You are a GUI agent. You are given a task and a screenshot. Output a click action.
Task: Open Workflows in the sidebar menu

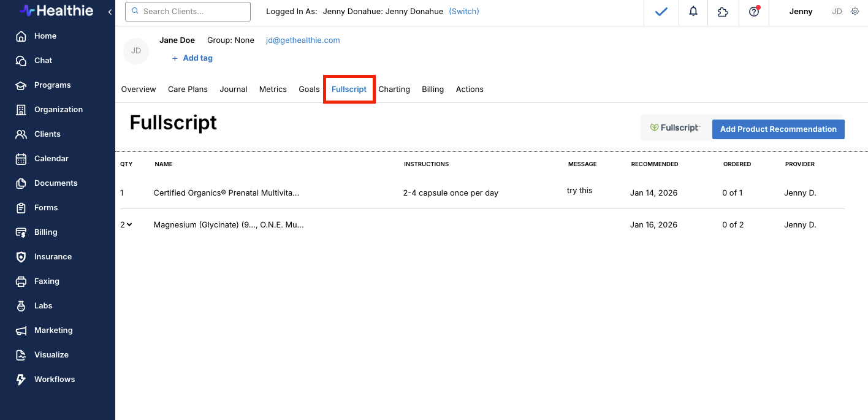point(55,380)
